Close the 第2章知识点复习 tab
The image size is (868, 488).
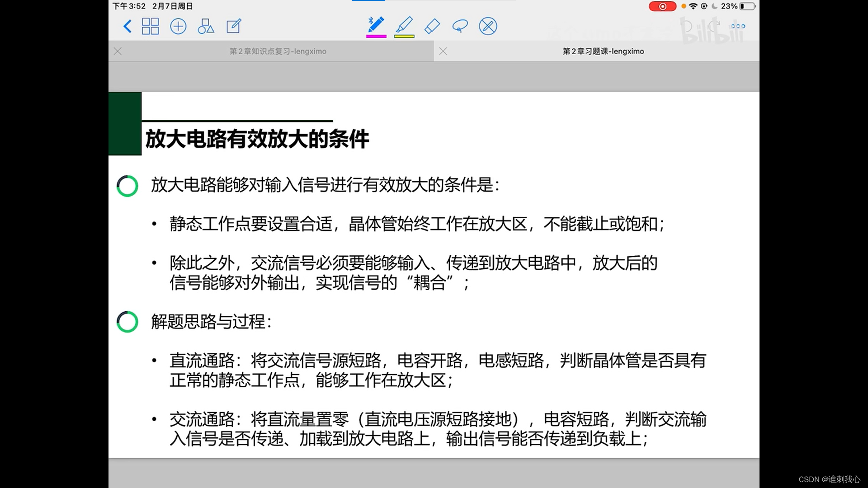coord(118,52)
